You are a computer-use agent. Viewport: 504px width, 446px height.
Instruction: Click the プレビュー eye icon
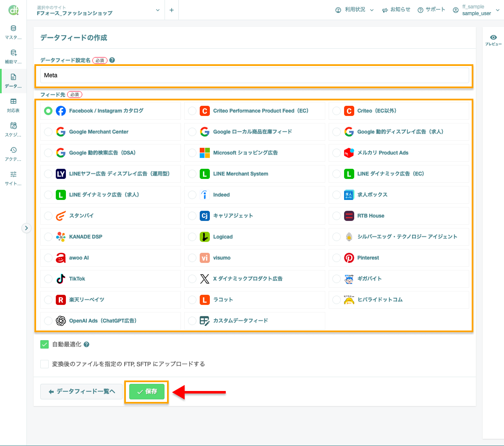[493, 38]
